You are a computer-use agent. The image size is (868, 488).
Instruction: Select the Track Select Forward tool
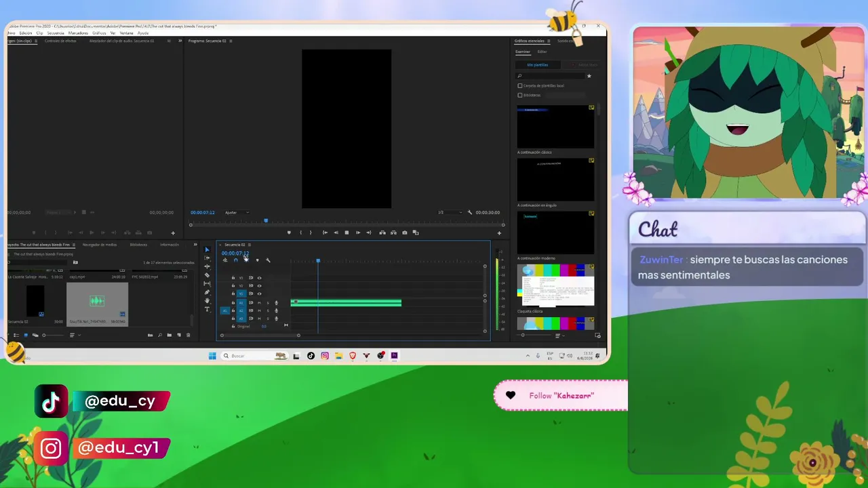click(x=208, y=258)
